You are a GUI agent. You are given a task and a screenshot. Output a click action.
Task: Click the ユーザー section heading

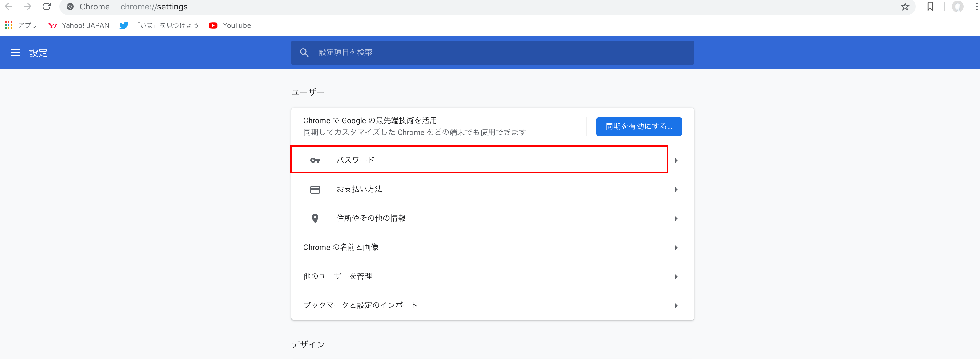pos(308,92)
